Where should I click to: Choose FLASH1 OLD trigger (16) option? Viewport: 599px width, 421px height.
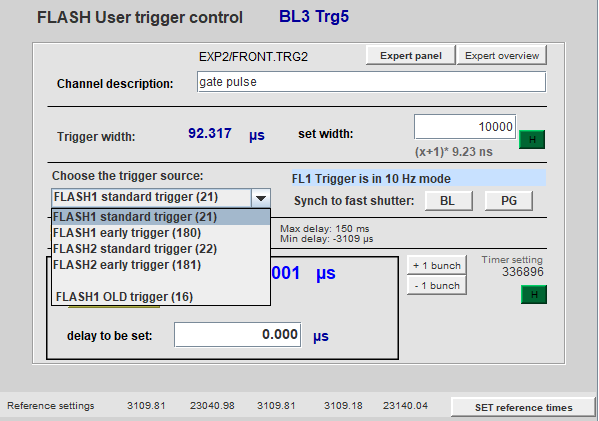tap(161, 297)
